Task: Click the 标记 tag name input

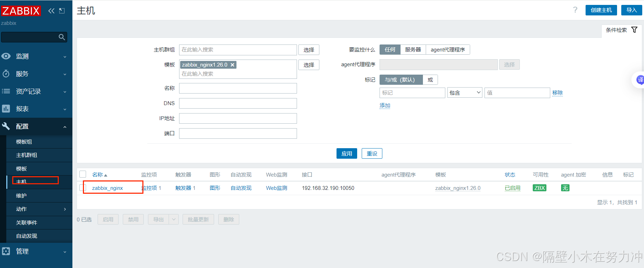Action: click(412, 93)
